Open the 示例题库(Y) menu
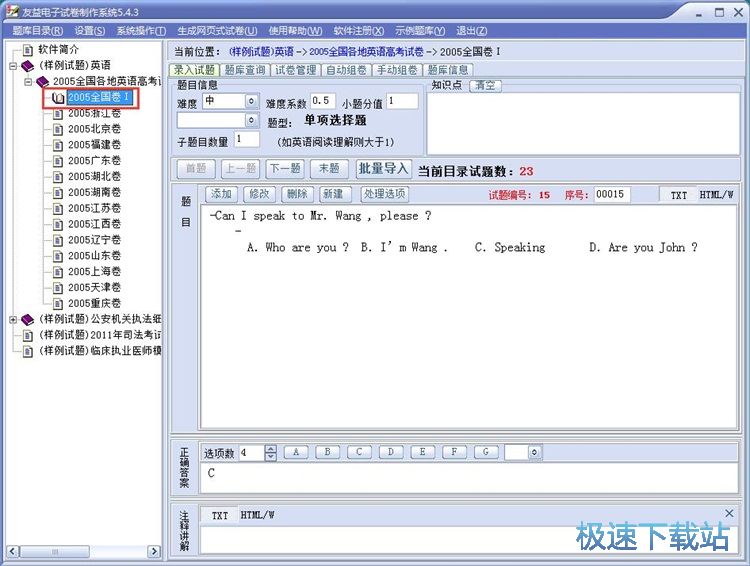The height and width of the screenshot is (566, 750). [419, 31]
